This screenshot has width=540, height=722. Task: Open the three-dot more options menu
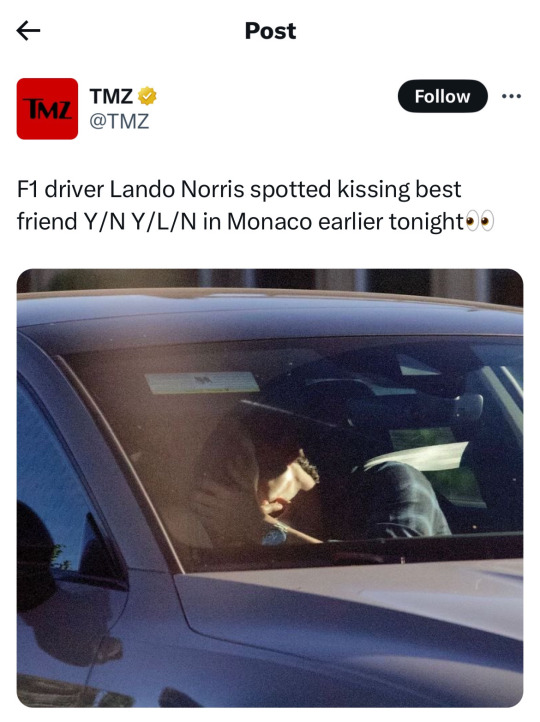click(511, 96)
